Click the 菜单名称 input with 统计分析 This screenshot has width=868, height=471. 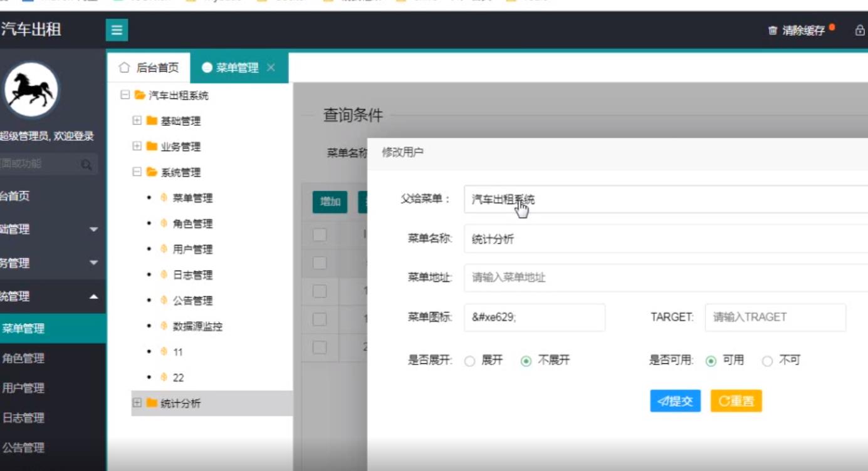[666, 239]
